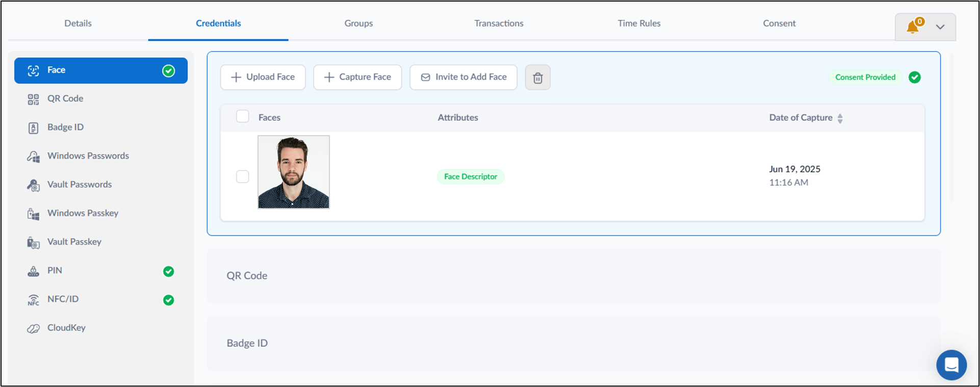Click the Badge ID sidebar icon

tap(33, 127)
